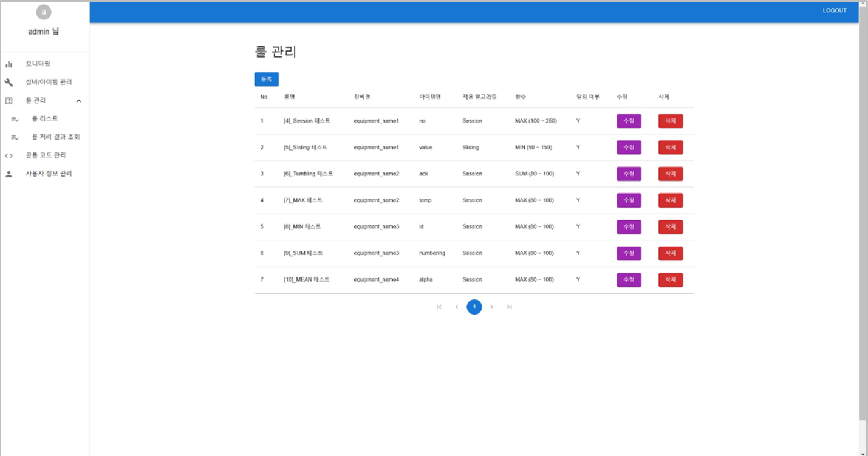Go to next page pagination arrow
The height and width of the screenshot is (456, 868).
492,307
